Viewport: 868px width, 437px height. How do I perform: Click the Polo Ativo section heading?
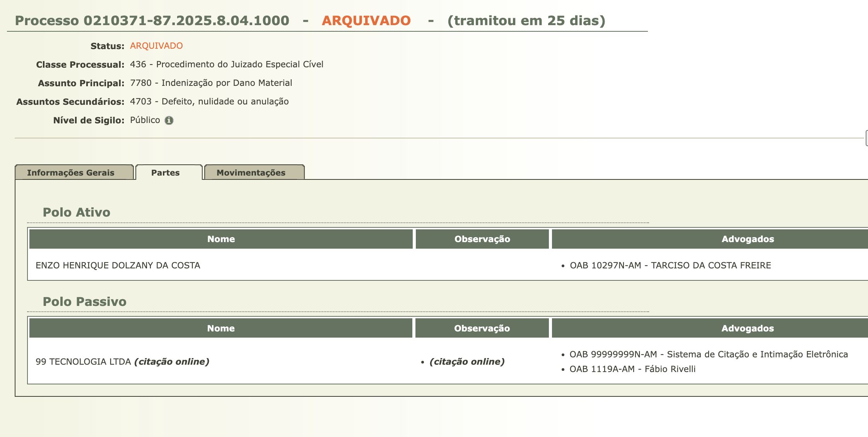click(77, 212)
